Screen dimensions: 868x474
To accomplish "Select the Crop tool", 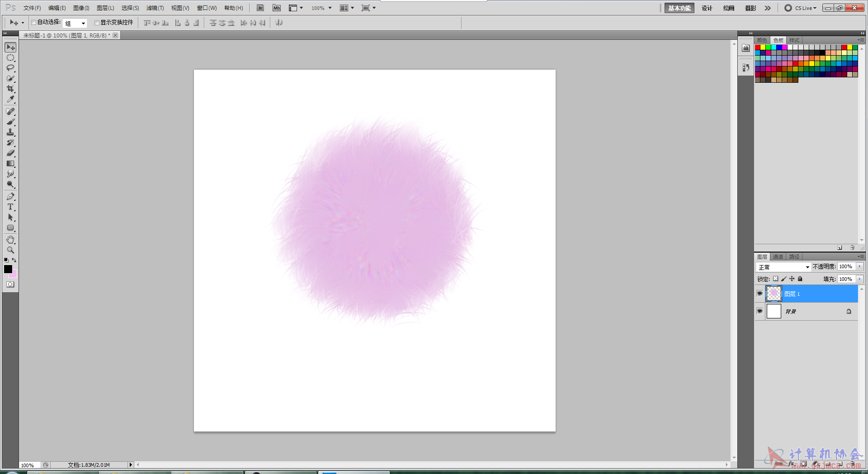I will pos(10,89).
